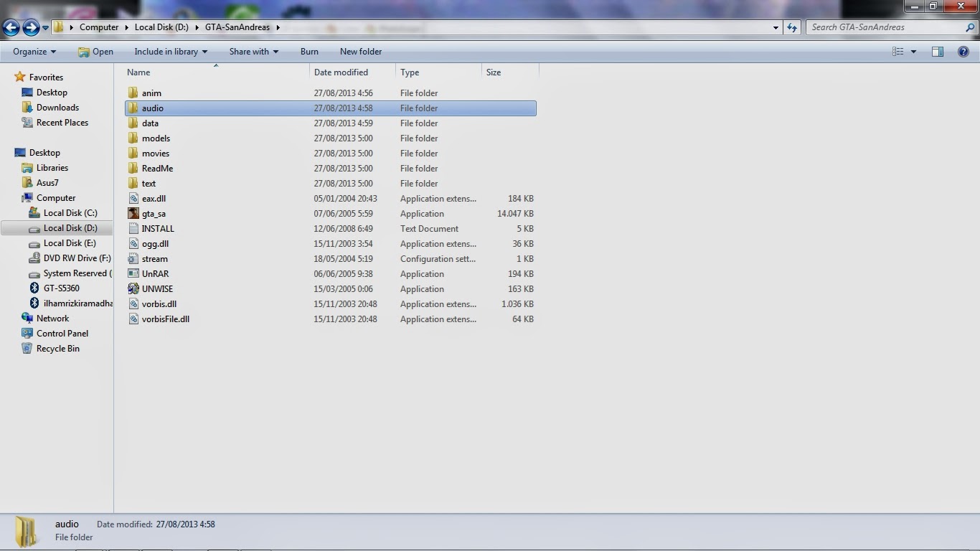Open Favorites in the navigation pane
The image size is (980, 551).
tap(46, 77)
